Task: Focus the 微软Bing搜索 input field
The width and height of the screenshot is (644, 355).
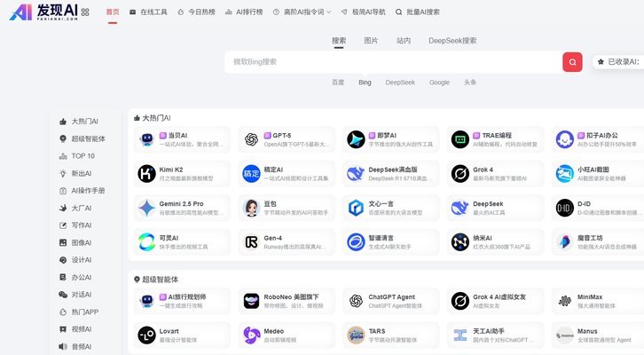Action: point(393,62)
